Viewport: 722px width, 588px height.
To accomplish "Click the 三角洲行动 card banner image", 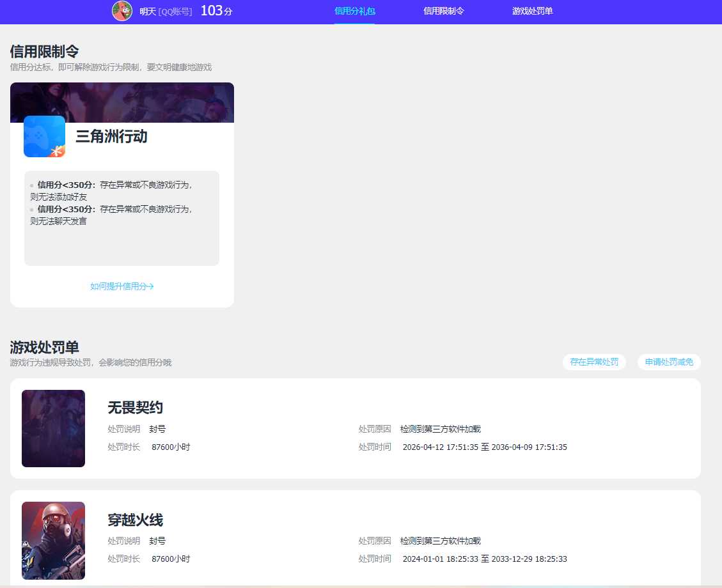I will coord(122,103).
